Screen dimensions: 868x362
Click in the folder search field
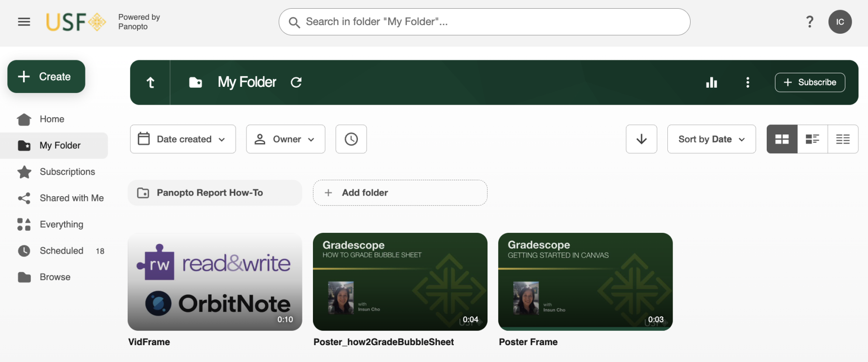485,22
